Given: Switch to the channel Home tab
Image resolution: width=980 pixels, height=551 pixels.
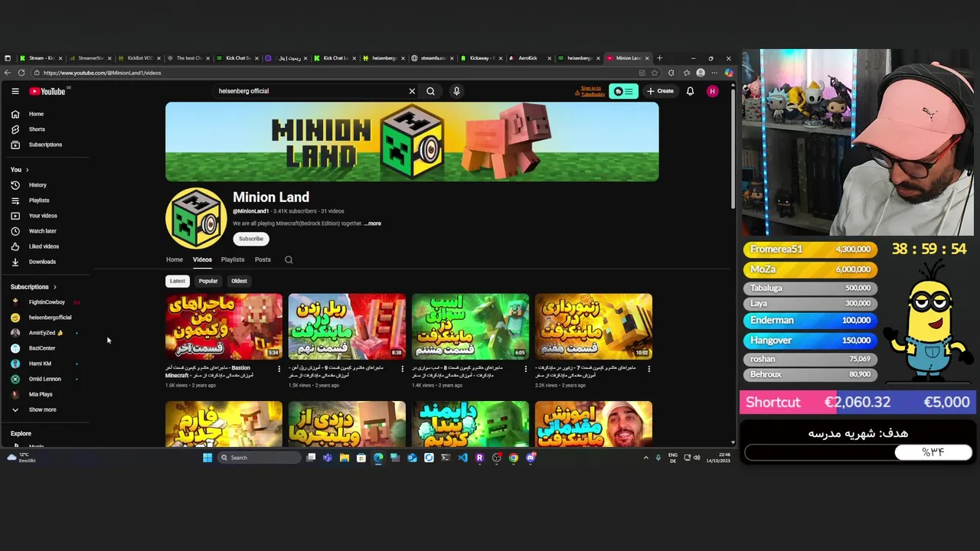Looking at the screenshot, I should [175, 259].
